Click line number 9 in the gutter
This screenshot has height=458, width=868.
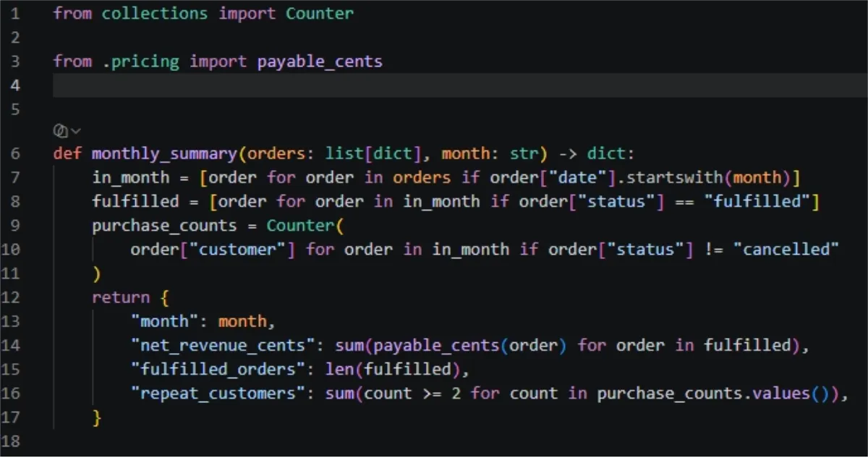click(17, 225)
